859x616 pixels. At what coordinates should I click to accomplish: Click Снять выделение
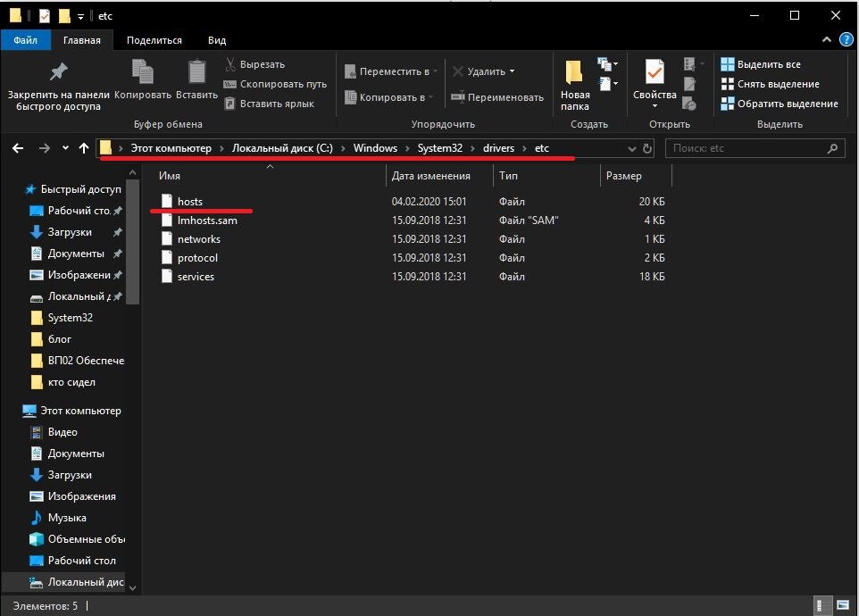tap(771, 84)
